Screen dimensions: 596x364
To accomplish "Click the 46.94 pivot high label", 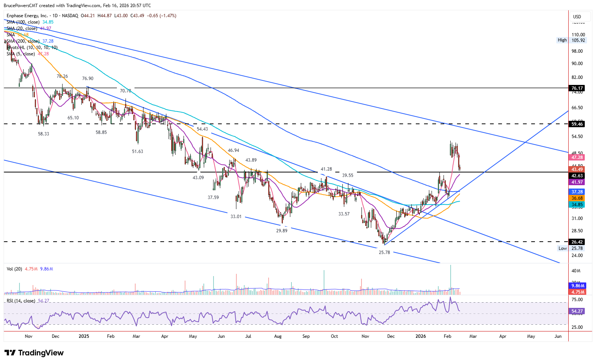I will (x=233, y=150).
